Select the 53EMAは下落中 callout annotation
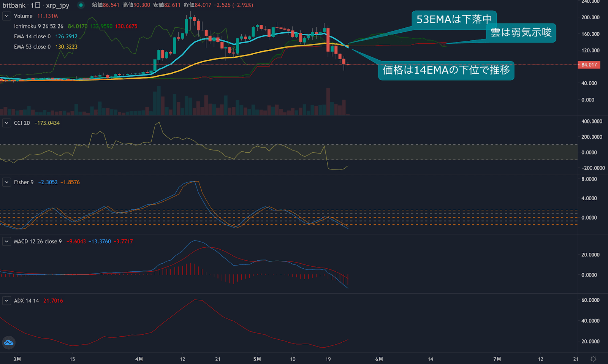608x364 pixels. click(454, 19)
